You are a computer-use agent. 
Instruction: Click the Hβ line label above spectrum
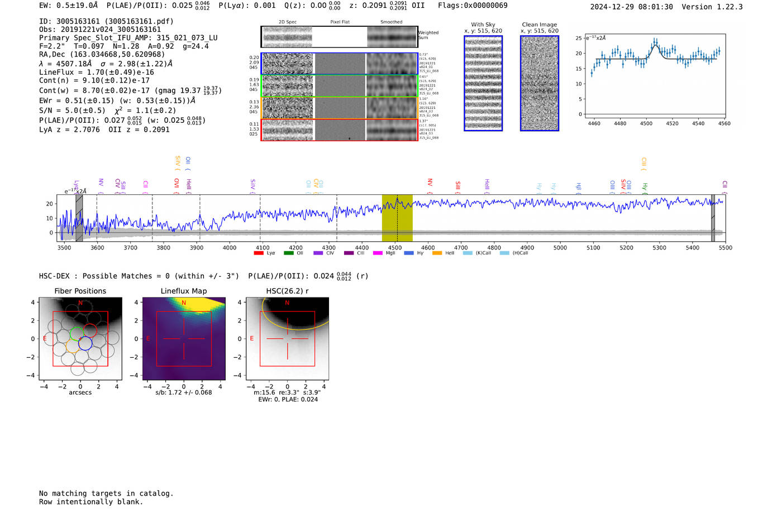coord(579,188)
